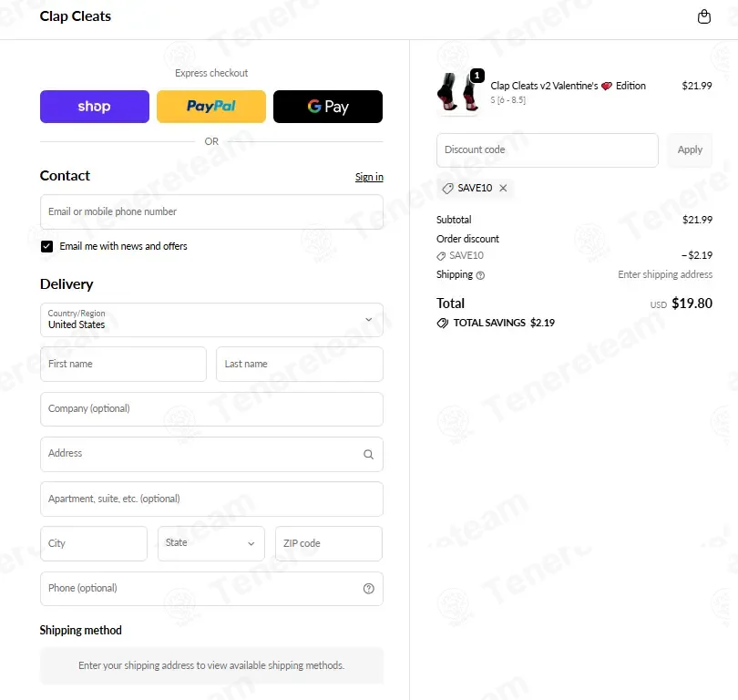Follow the Sign in link
738x700 pixels.
click(x=369, y=177)
